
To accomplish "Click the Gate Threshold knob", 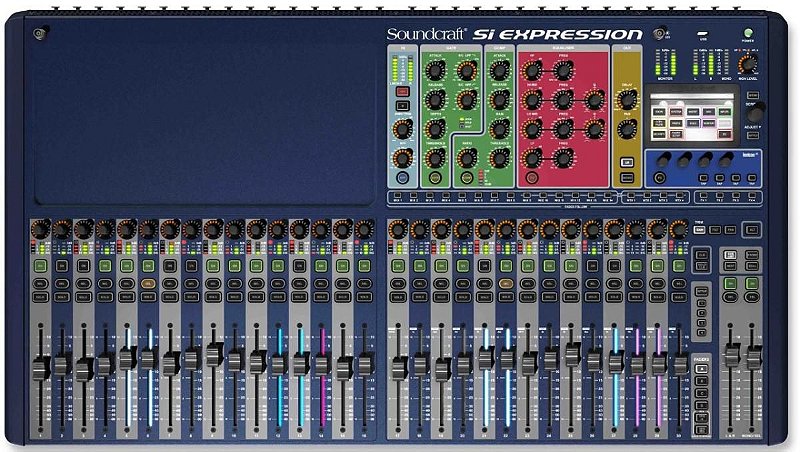I will (x=435, y=158).
